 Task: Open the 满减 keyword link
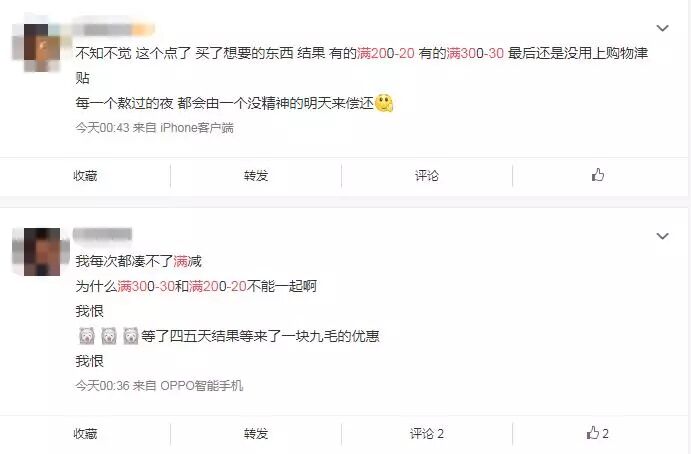(x=187, y=261)
